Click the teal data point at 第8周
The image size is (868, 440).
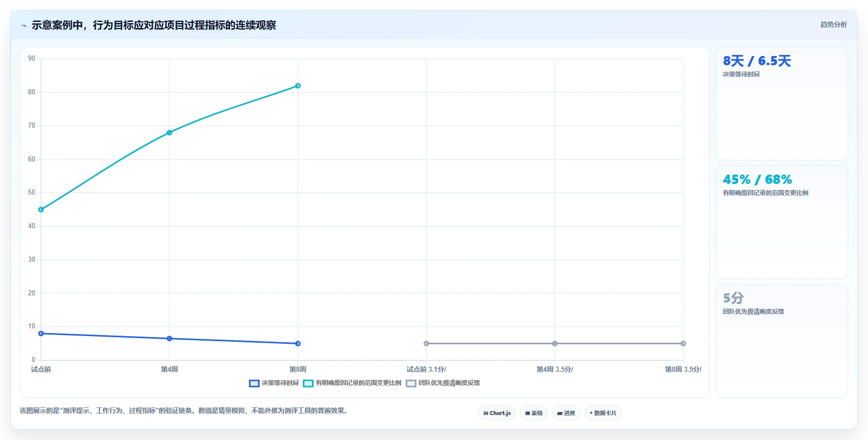pyautogui.click(x=298, y=86)
